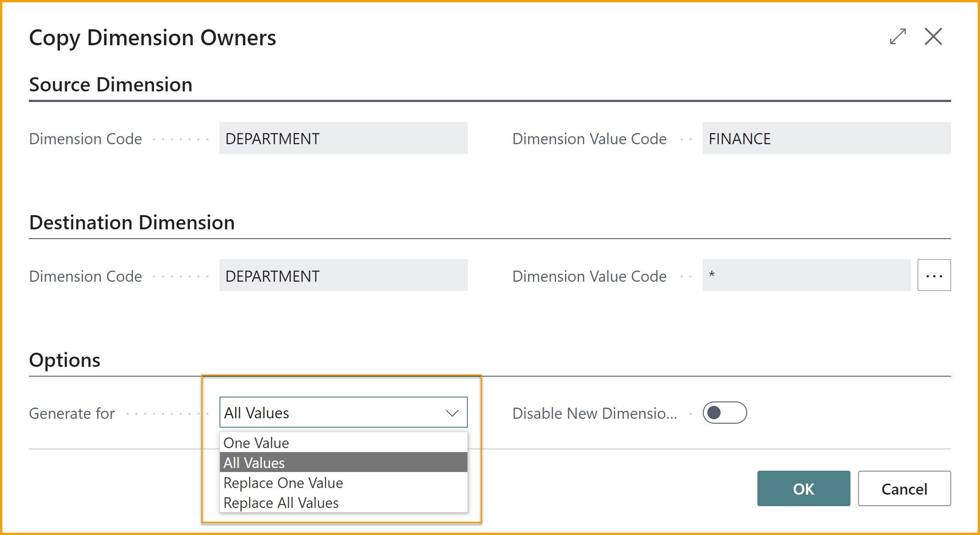980x535 pixels.
Task: Click the source FINANCE value code field
Action: [827, 138]
